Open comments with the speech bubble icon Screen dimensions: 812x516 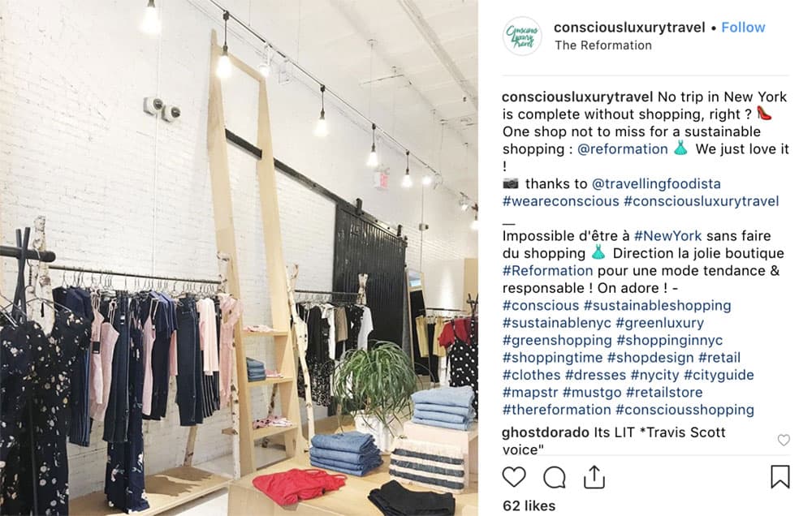[x=554, y=477]
